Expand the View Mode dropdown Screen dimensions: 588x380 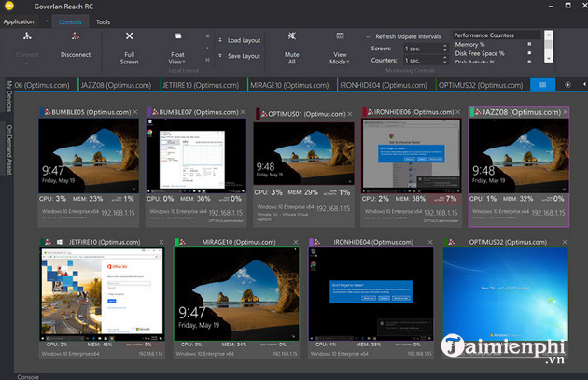pos(338,57)
